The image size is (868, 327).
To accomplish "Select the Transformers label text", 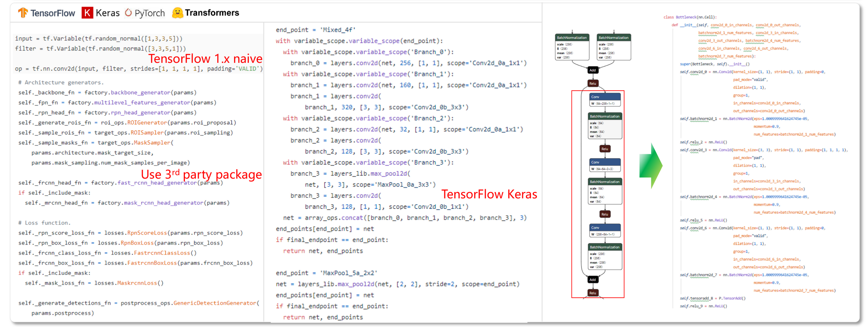I will [212, 13].
